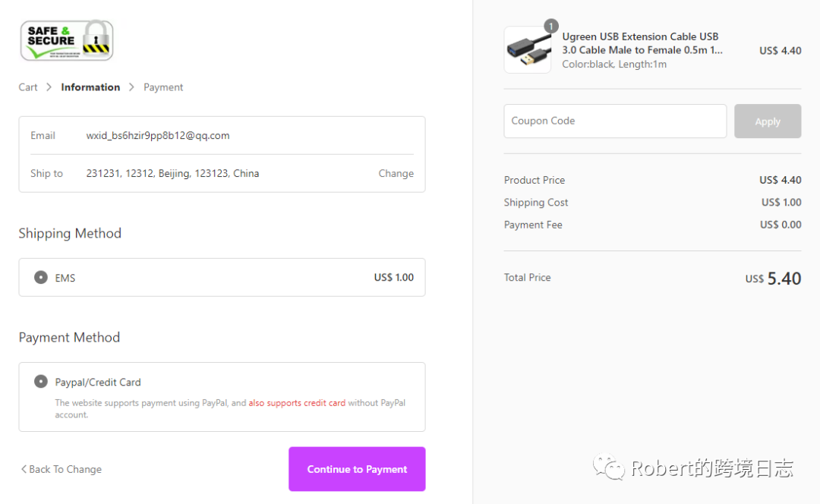Click the Safe & Secure badge logo
Viewport: 820px width, 504px height.
pyautogui.click(x=67, y=40)
